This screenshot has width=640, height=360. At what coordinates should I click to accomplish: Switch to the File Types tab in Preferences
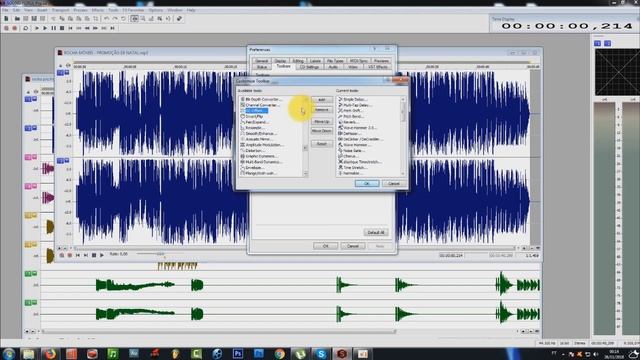[x=336, y=61]
